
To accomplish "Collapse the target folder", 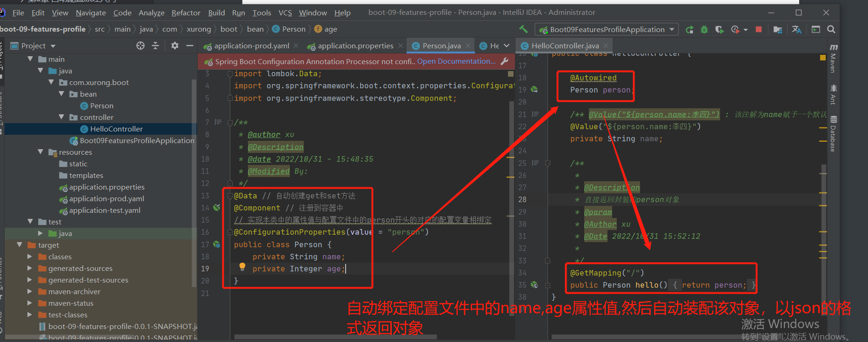I will coord(20,245).
